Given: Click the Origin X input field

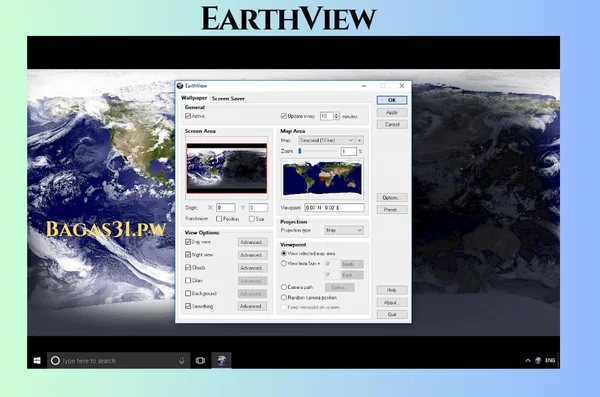Looking at the screenshot, I should click(x=225, y=208).
